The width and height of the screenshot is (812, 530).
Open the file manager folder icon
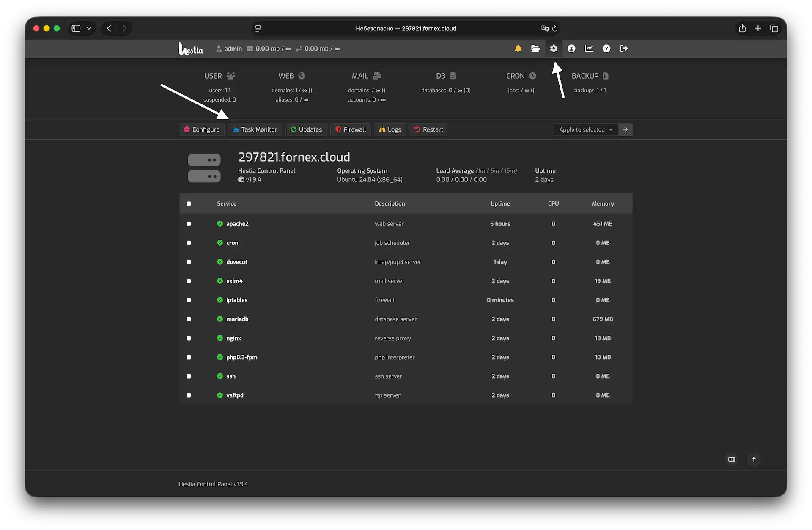pyautogui.click(x=535, y=49)
